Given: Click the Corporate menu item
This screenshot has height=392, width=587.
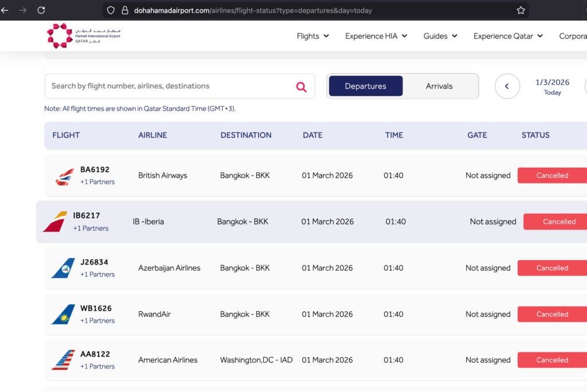Looking at the screenshot, I should click(573, 36).
